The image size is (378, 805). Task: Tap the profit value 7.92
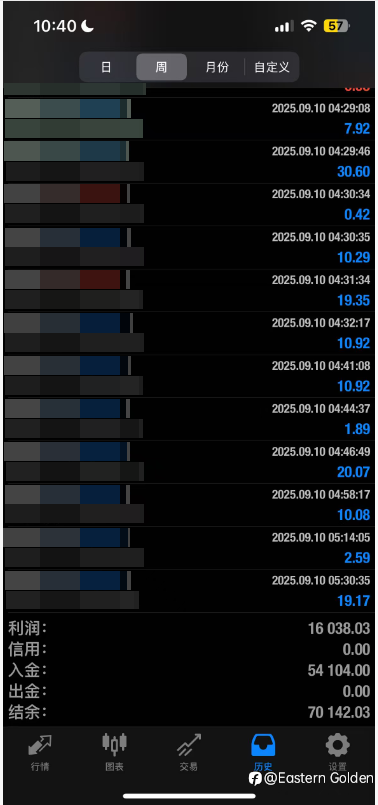[x=357, y=129]
